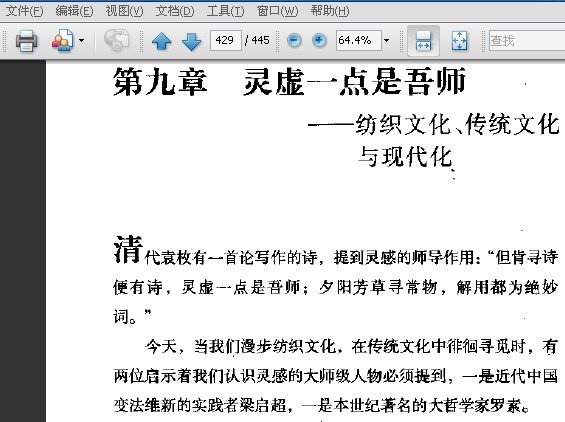Toggle the fit-width scrolling mode icon

click(x=423, y=41)
